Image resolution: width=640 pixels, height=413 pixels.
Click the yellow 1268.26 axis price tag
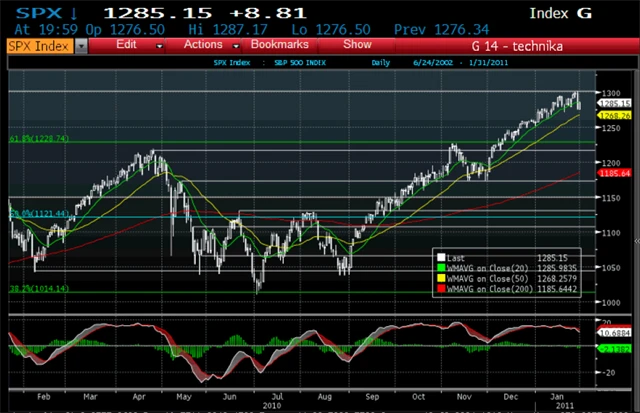click(614, 115)
